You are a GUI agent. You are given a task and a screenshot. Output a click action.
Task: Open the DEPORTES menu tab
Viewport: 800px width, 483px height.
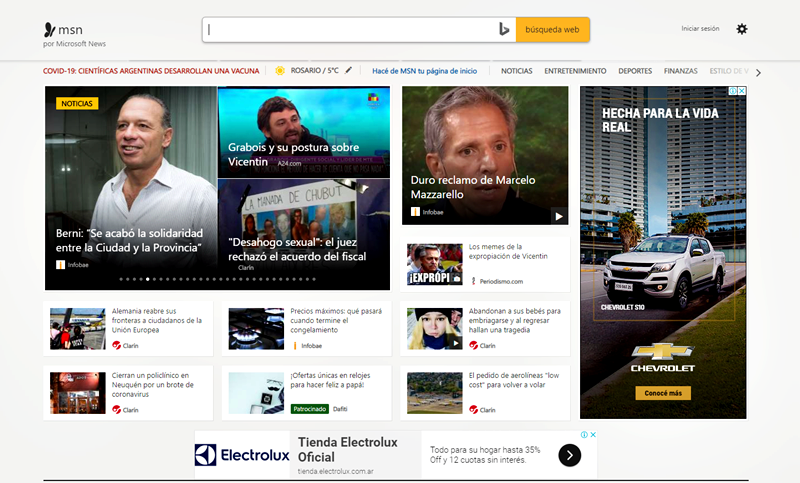coord(635,71)
